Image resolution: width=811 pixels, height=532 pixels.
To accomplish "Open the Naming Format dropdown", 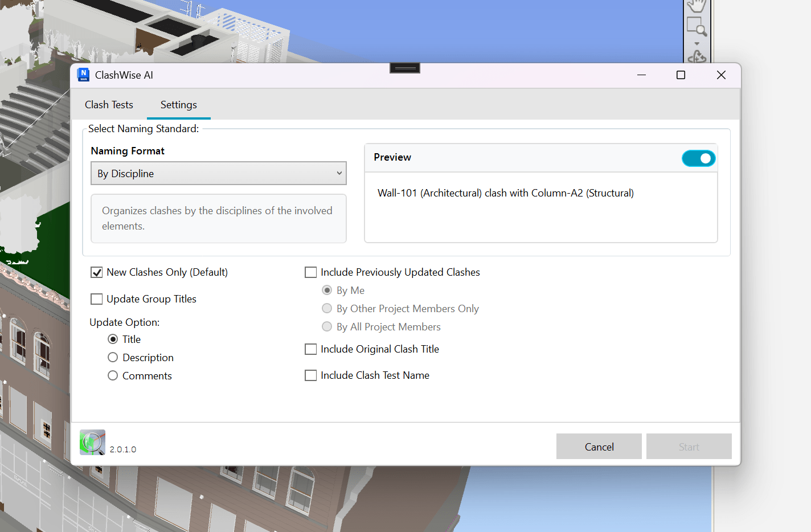I will pyautogui.click(x=219, y=174).
